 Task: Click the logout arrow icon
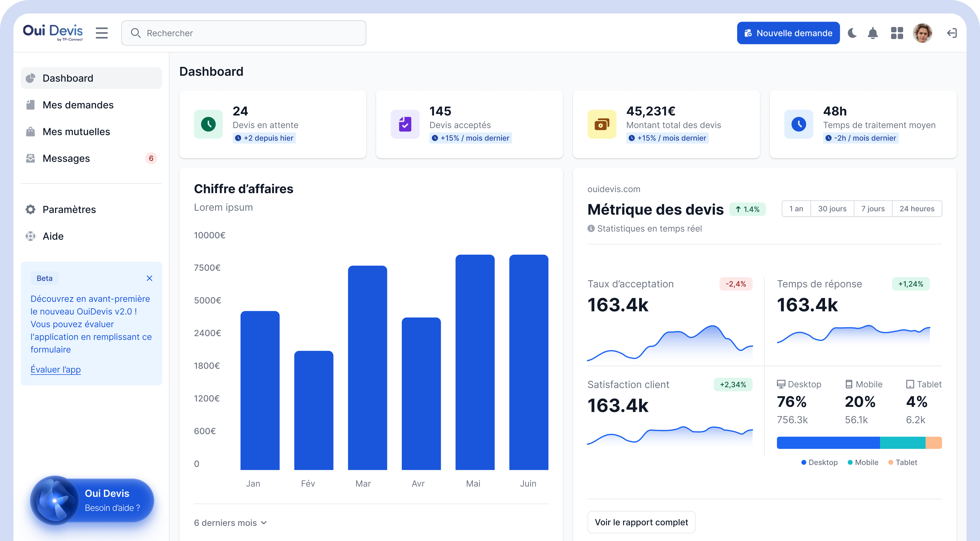pos(951,33)
